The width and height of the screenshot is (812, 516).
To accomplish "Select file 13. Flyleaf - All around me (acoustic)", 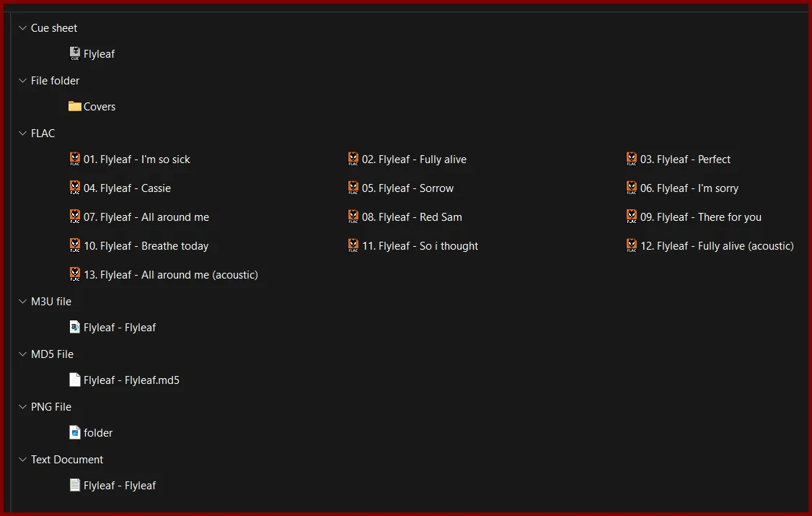I will 171,275.
